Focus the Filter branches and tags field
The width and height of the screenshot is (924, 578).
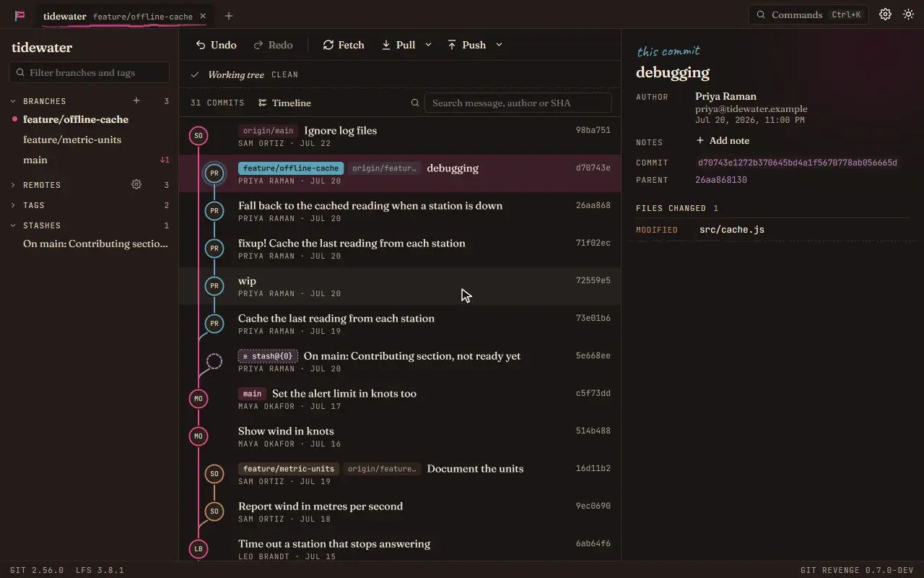point(90,72)
